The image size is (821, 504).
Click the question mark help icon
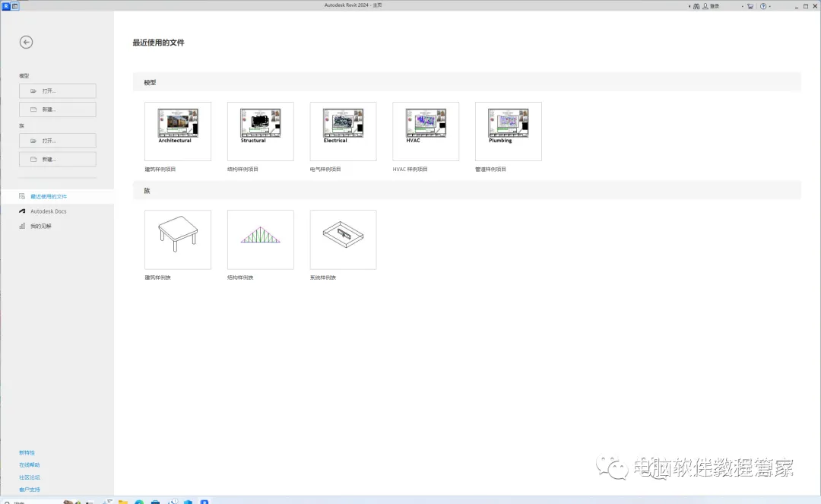pyautogui.click(x=763, y=6)
